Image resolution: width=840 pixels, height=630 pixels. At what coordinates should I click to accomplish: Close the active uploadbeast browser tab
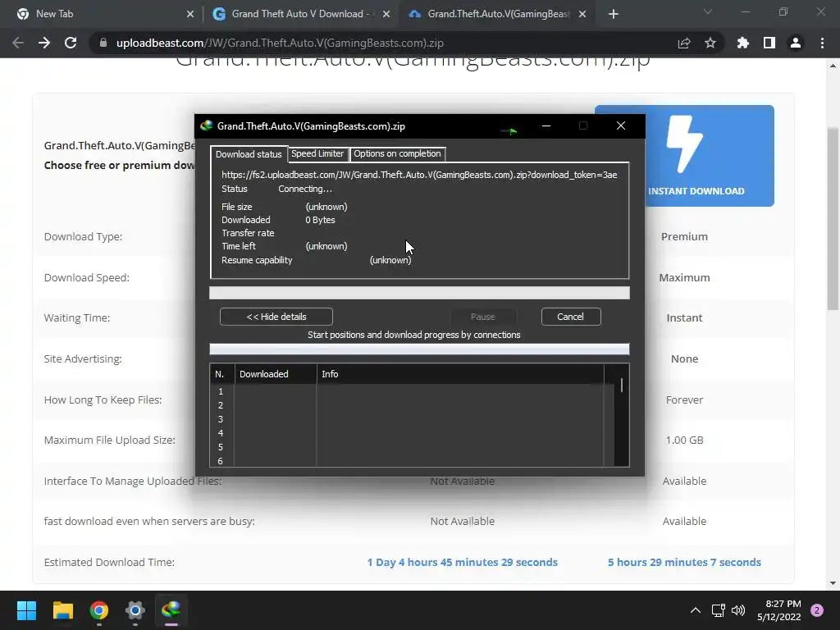582,15
